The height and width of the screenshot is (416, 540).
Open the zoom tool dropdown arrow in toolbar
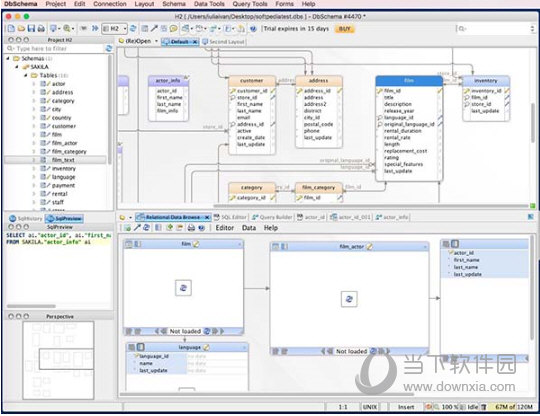tap(73, 29)
